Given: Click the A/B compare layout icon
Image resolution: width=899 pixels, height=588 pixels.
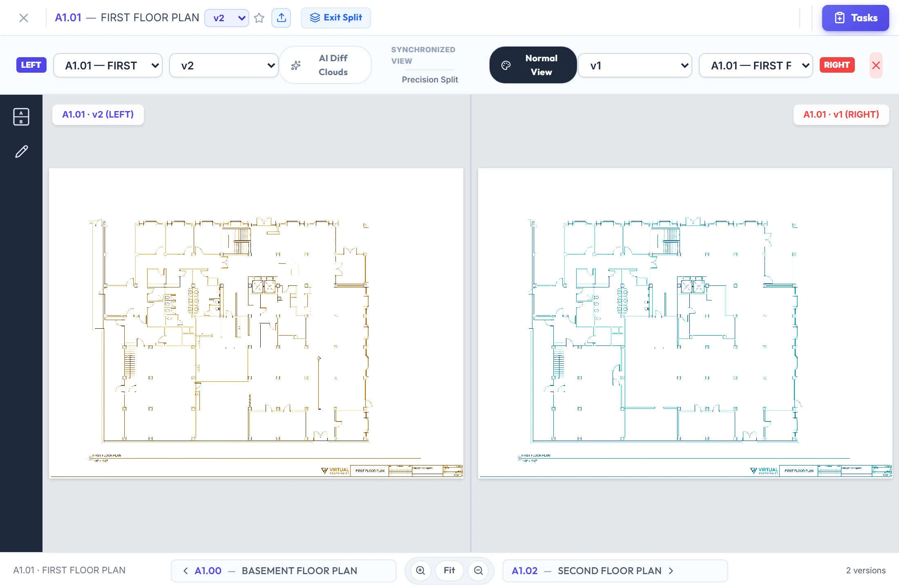Looking at the screenshot, I should click(x=21, y=117).
